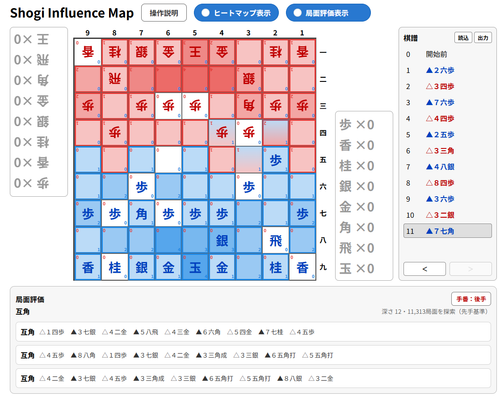Select candidate line starting △1四歩 ▲3七銀
The image size is (500, 397).
[x=253, y=332]
